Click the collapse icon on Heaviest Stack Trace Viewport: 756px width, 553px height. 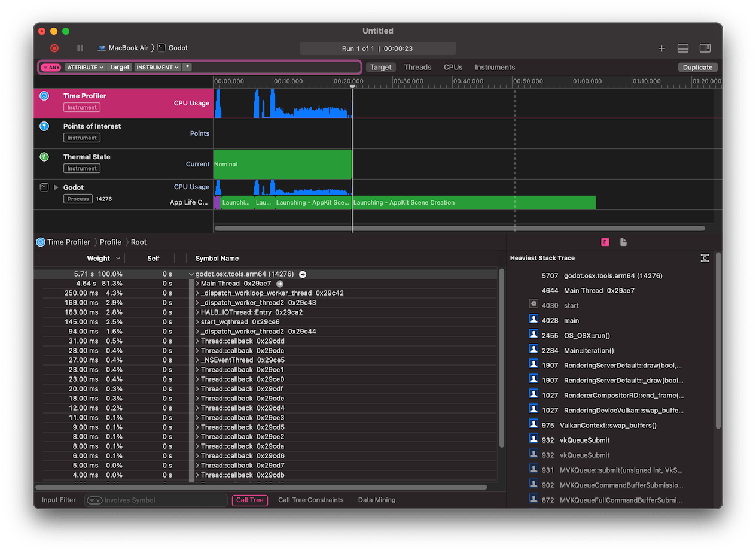705,258
